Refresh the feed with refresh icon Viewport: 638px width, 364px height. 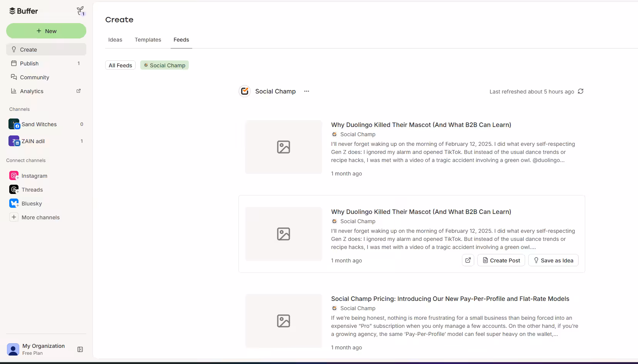(581, 91)
